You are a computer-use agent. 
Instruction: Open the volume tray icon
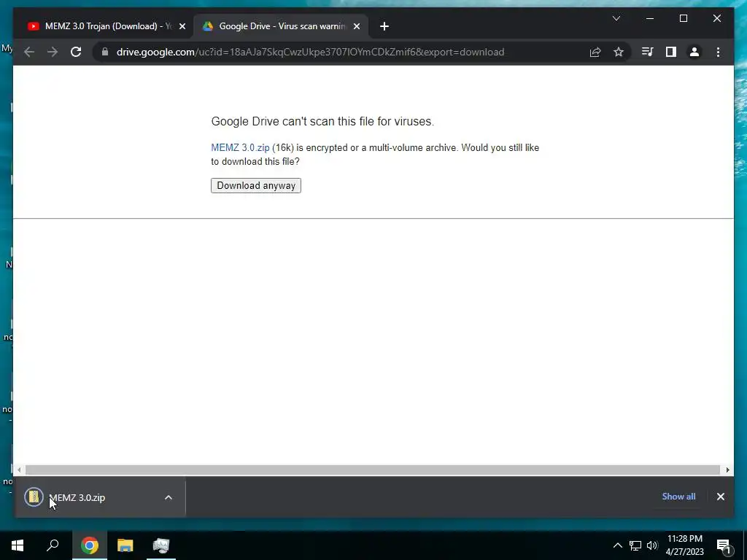[x=652, y=545]
